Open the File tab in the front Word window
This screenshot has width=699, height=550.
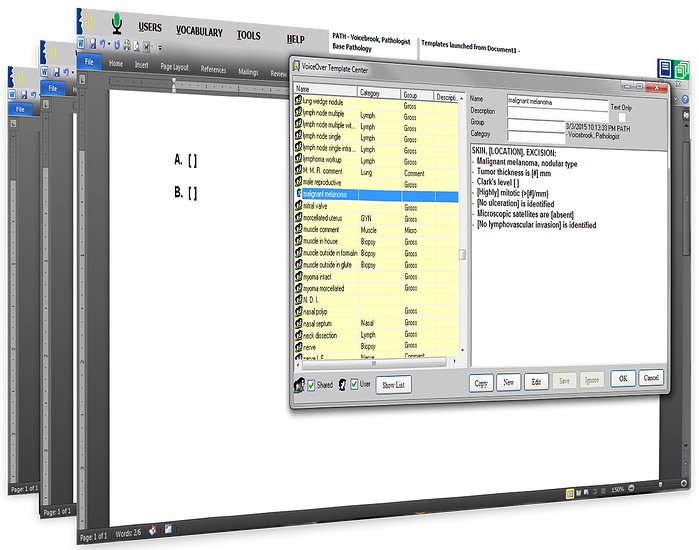pos(89,62)
